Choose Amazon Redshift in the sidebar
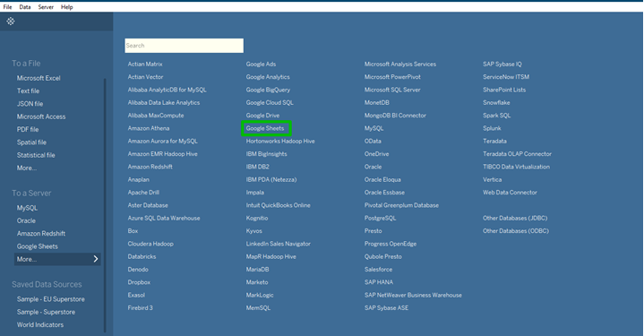This screenshot has width=644, height=336. tap(41, 233)
